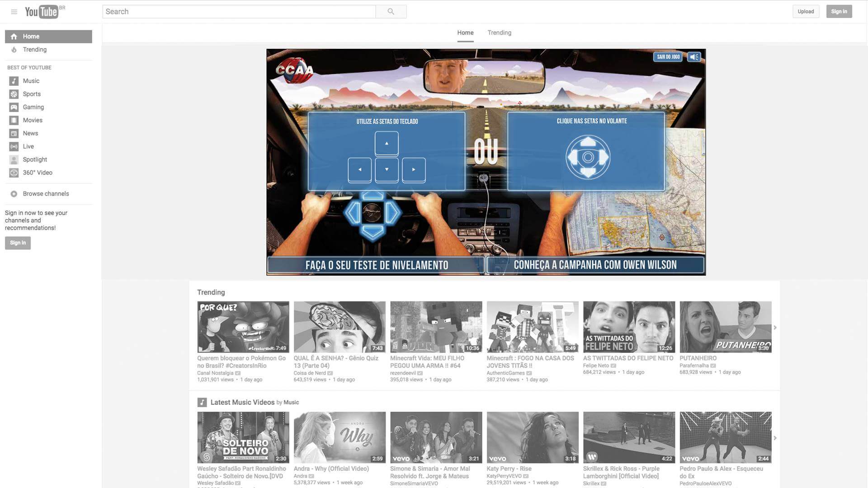868x488 pixels.
Task: Open the Latest Music Videos heading link
Action: (x=242, y=403)
